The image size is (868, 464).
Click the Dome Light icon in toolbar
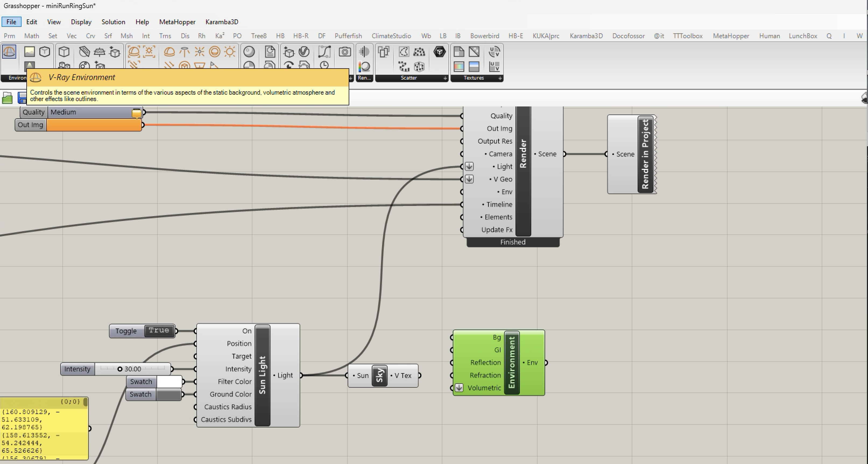pos(169,52)
